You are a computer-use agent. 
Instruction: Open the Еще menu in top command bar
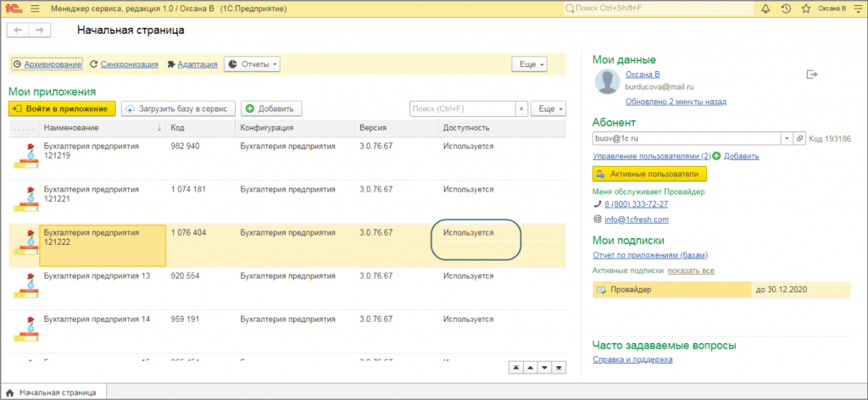tap(530, 64)
